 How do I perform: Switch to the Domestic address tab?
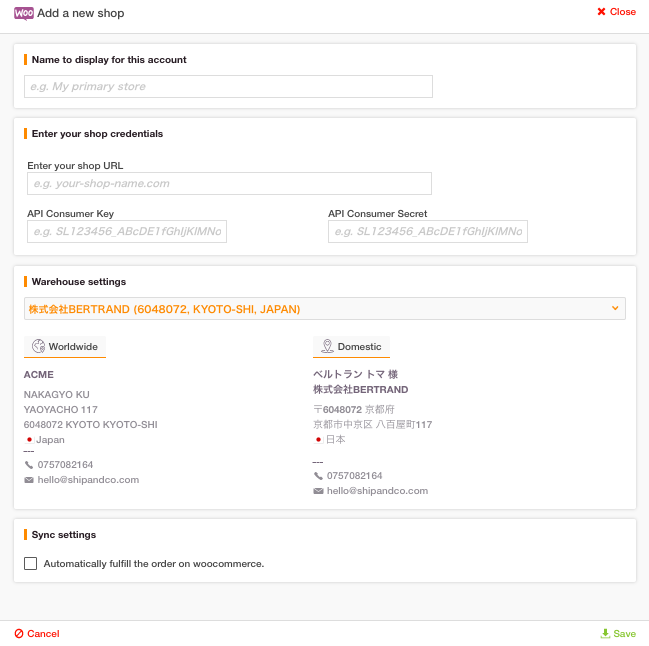(x=351, y=347)
